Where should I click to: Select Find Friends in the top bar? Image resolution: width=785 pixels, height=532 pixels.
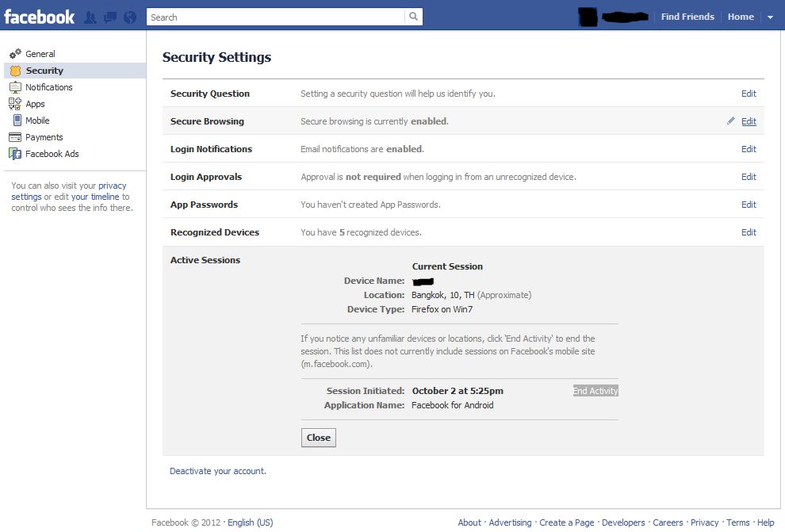click(687, 16)
